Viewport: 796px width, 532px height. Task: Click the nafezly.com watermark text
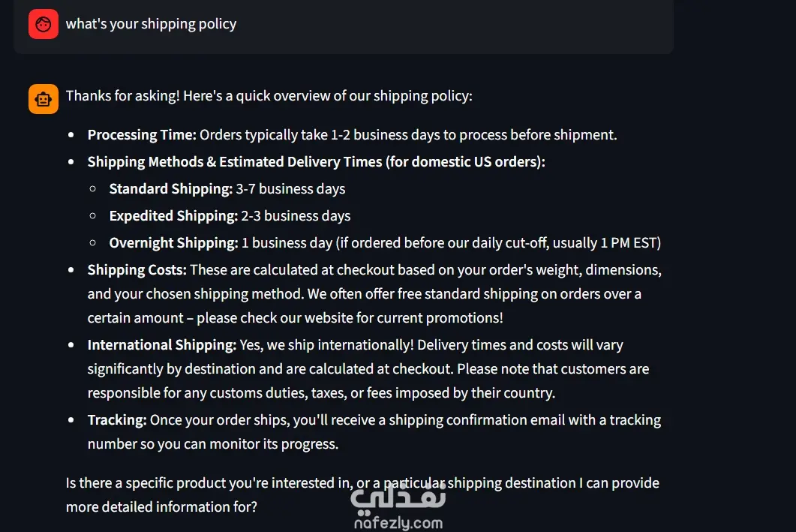pyautogui.click(x=398, y=522)
